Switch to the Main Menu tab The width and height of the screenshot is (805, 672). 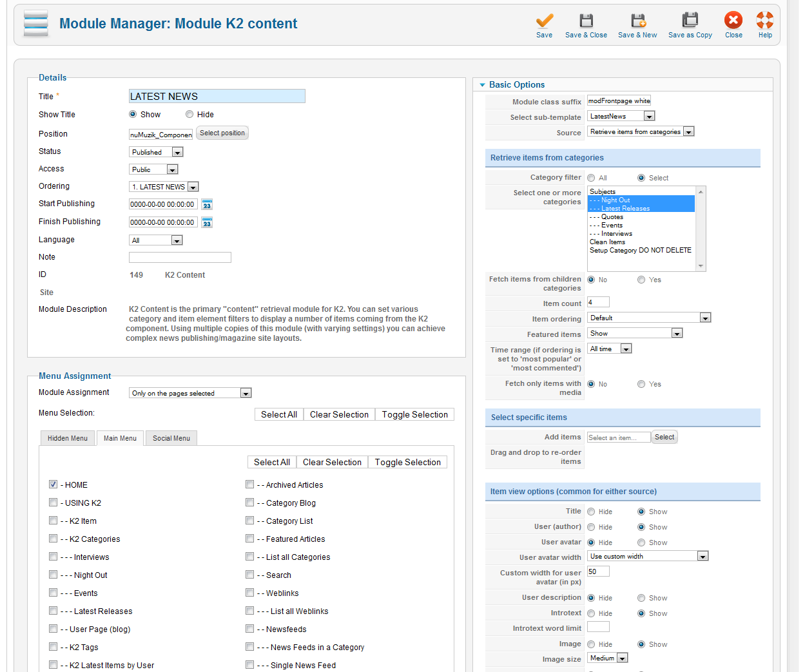tap(120, 438)
